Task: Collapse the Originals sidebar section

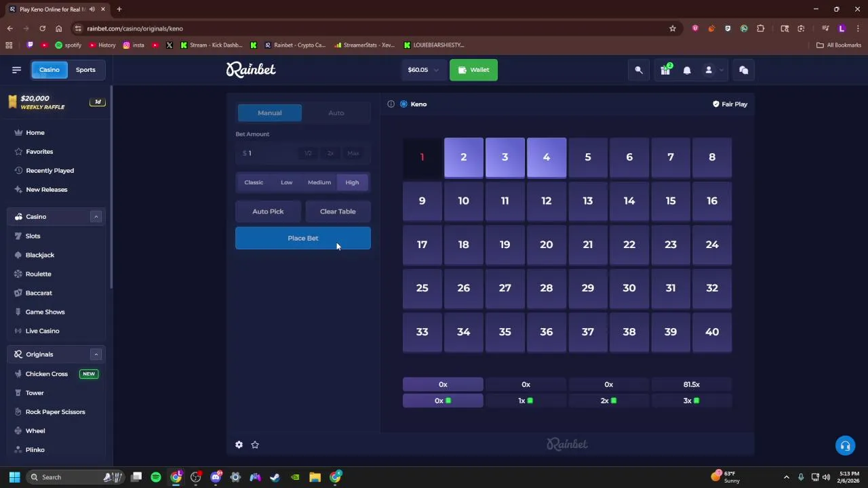Action: click(96, 354)
